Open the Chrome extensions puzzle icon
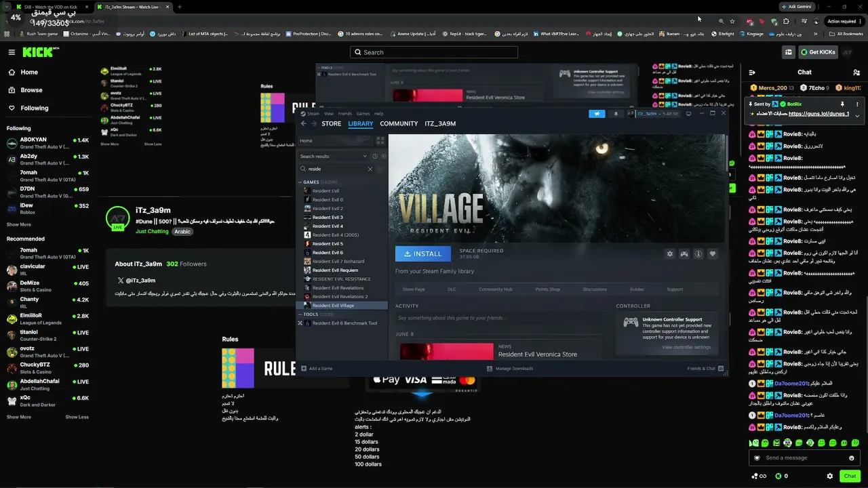868x488 pixels. [786, 21]
